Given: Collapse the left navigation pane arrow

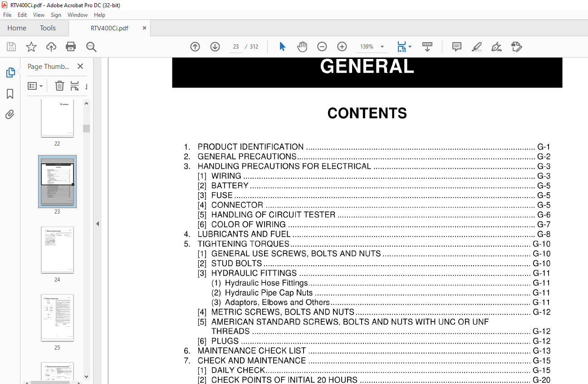Looking at the screenshot, I should (98, 224).
